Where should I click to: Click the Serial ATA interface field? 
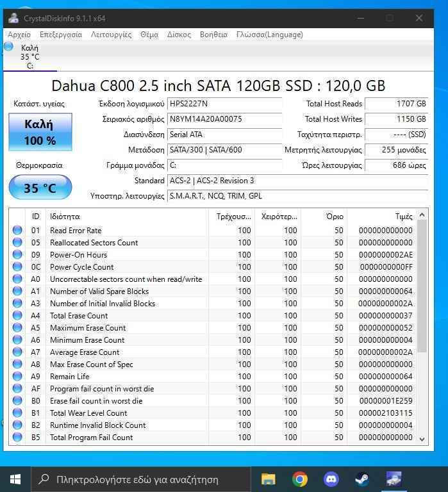click(x=224, y=135)
